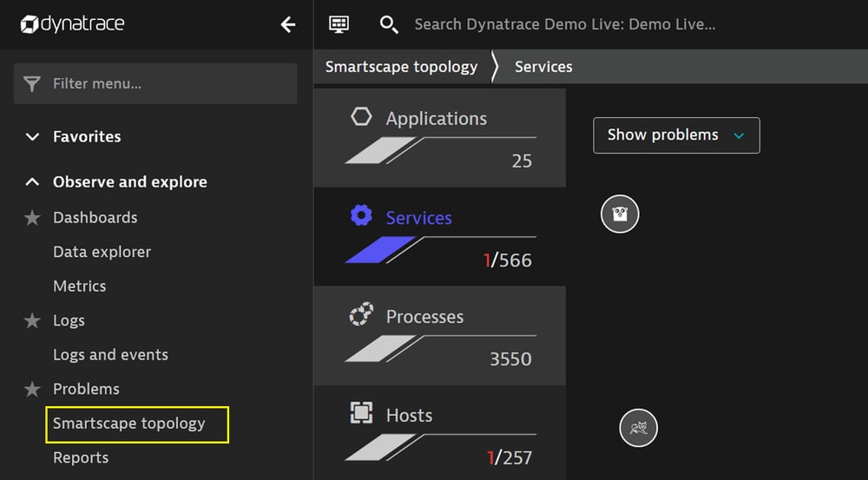Toggle the favorite star for Problems
This screenshot has height=480, width=868.
coord(32,389)
